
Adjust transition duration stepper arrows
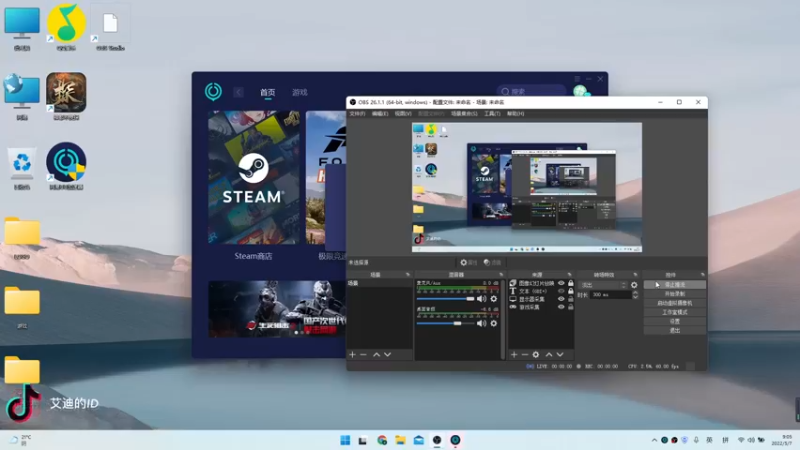[635, 294]
